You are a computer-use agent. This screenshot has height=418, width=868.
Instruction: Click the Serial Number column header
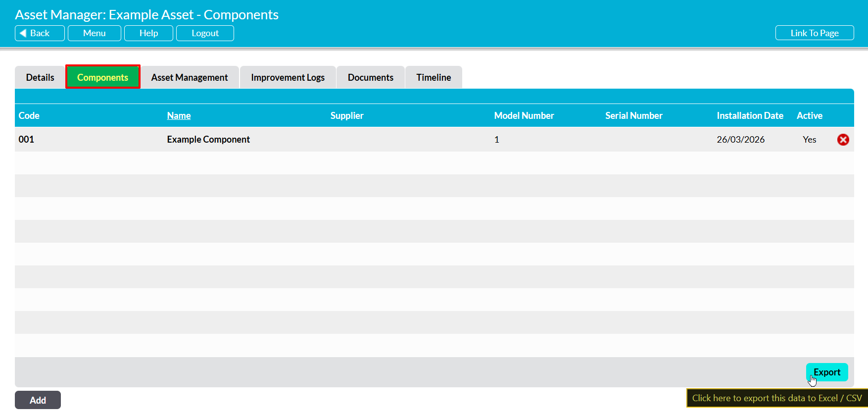coord(634,115)
